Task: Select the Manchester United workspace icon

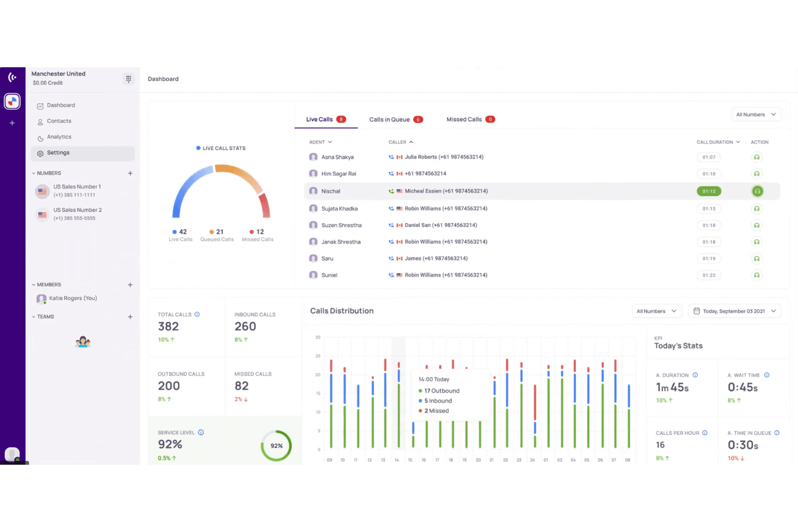Action: click(12, 101)
